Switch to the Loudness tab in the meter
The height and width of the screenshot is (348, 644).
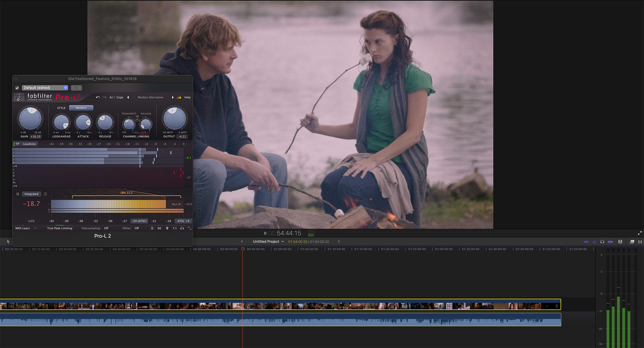(29, 144)
